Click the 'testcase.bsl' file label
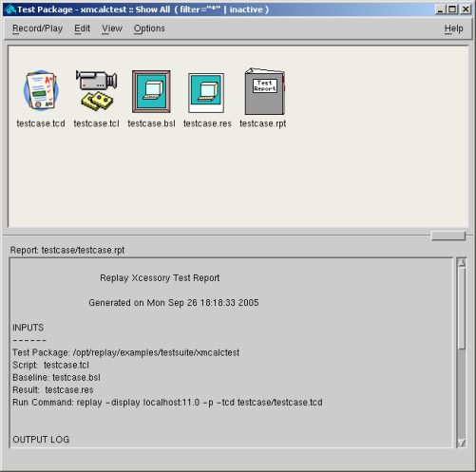The height and width of the screenshot is (472, 476). click(151, 123)
